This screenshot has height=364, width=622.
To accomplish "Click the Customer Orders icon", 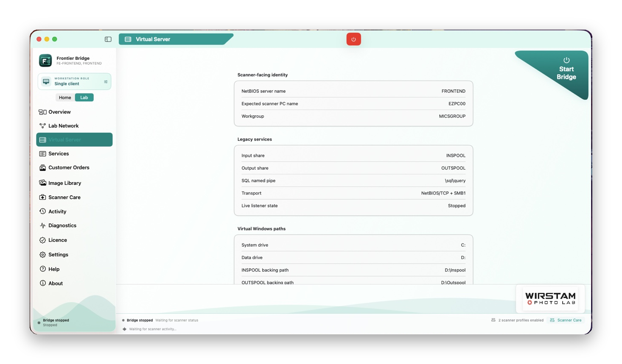I will [x=42, y=168].
